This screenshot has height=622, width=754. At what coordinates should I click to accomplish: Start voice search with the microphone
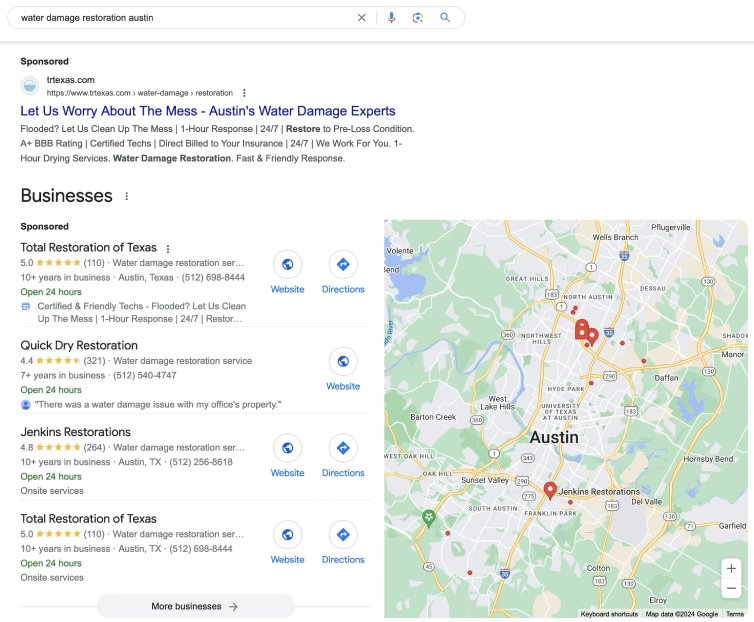coord(391,17)
